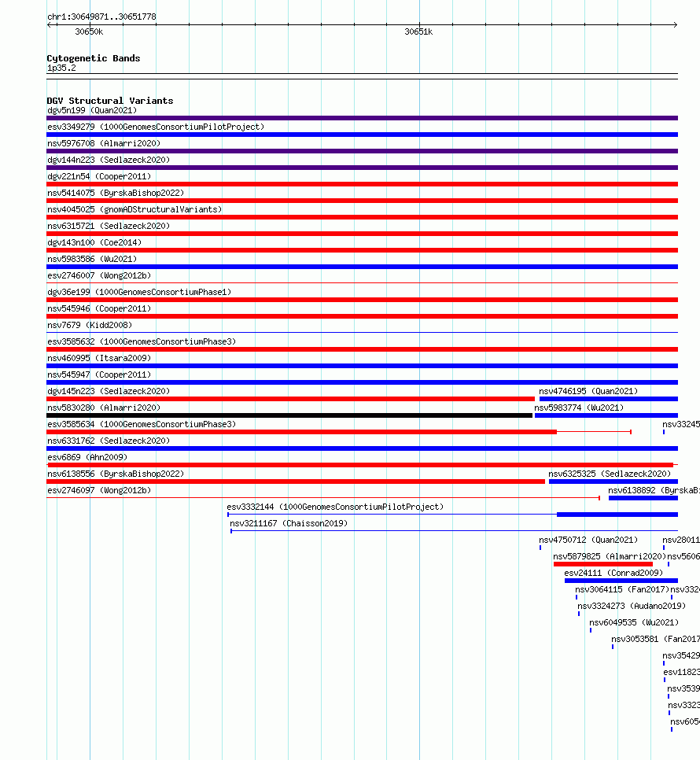Click the black nsv5830280 variant bar
700x760 pixels.
coord(289,415)
